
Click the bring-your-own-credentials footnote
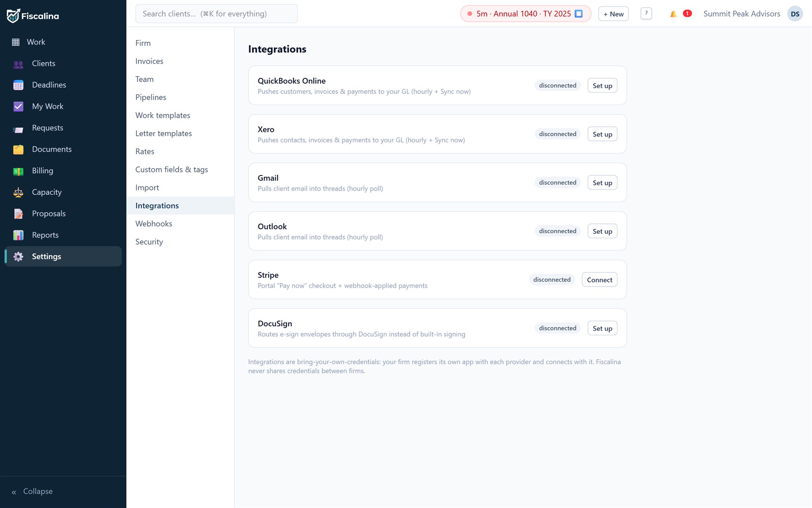pyautogui.click(x=434, y=367)
